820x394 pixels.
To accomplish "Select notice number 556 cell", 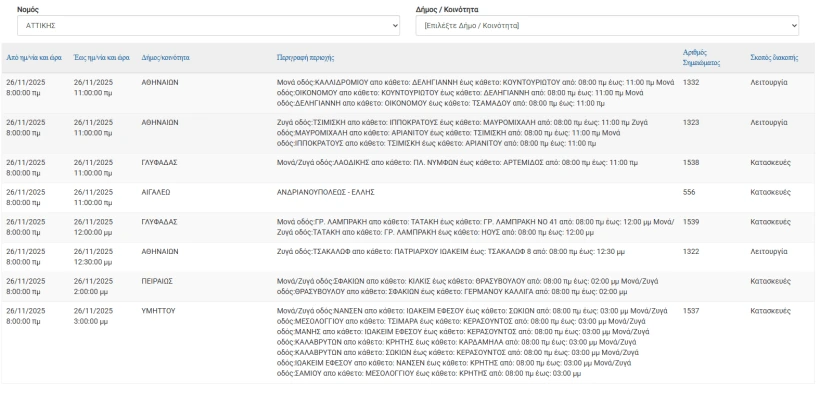I will click(x=689, y=193).
